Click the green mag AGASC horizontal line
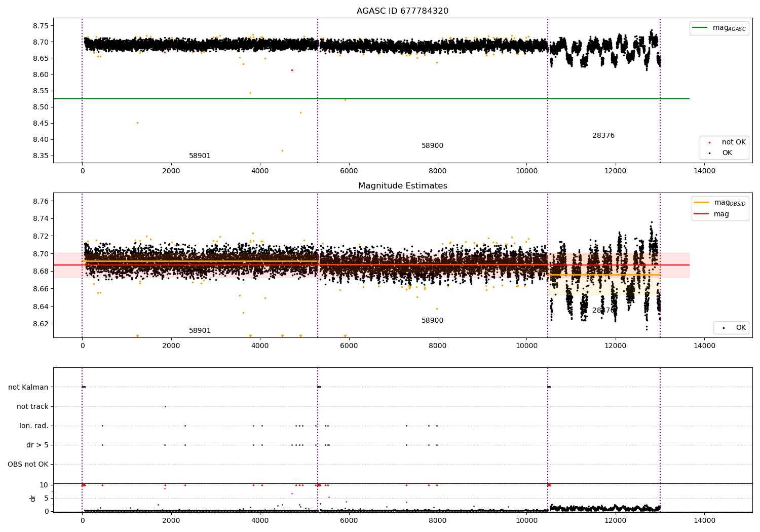 [371, 99]
